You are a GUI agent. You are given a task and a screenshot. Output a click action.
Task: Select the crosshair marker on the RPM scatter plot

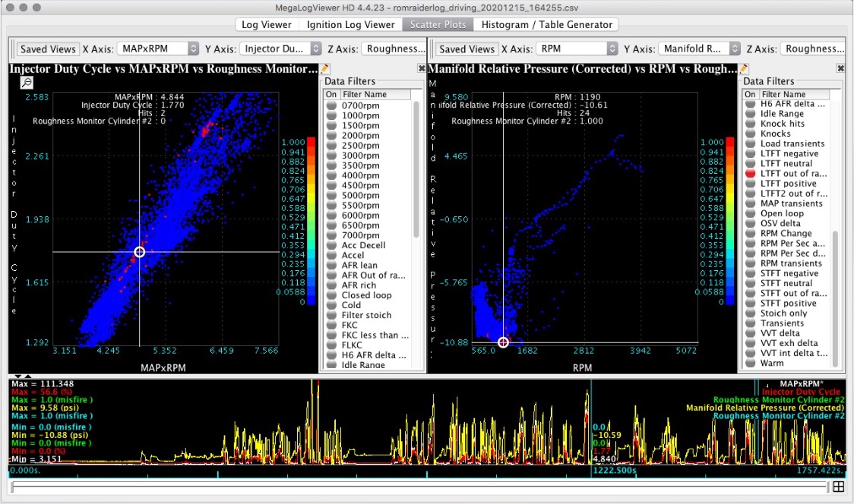502,342
